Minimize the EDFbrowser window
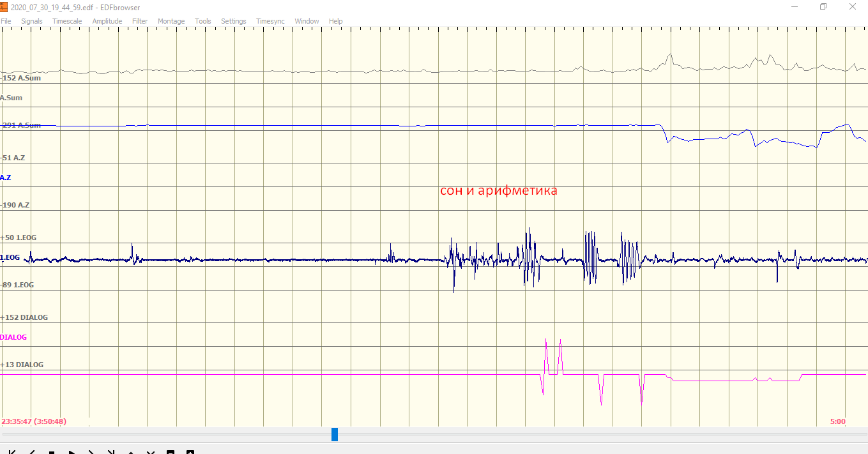The width and height of the screenshot is (868, 454). [x=795, y=7]
